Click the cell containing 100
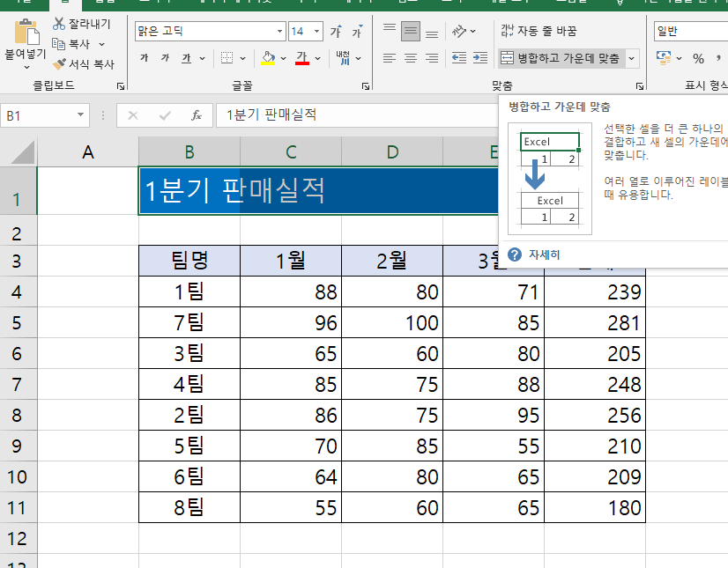 [392, 322]
